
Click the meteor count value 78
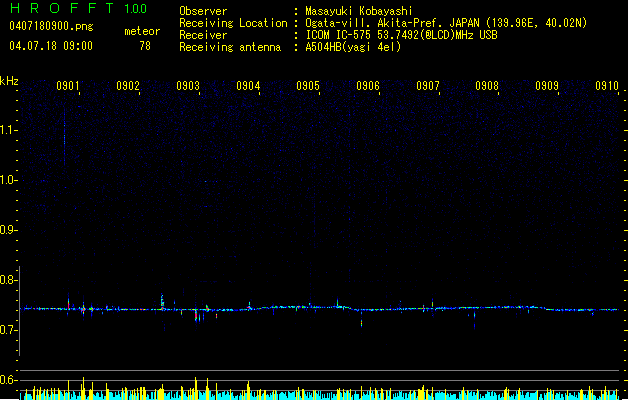(x=145, y=46)
